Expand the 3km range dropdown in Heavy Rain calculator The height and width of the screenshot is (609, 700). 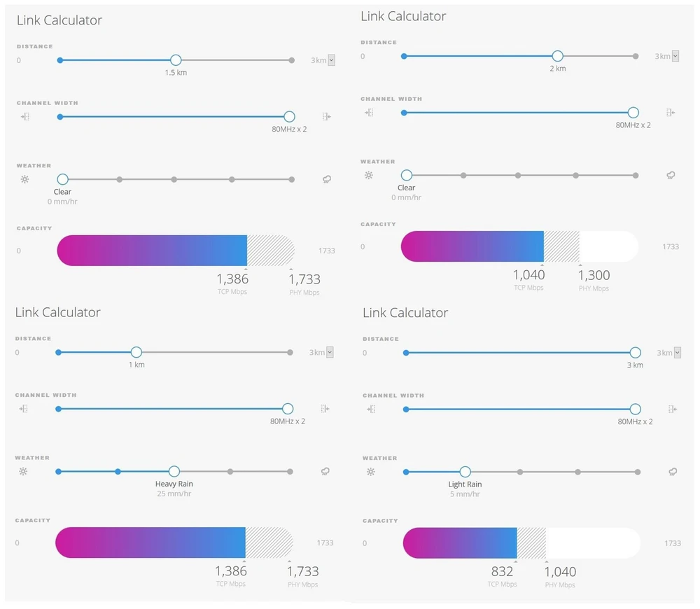tap(330, 352)
